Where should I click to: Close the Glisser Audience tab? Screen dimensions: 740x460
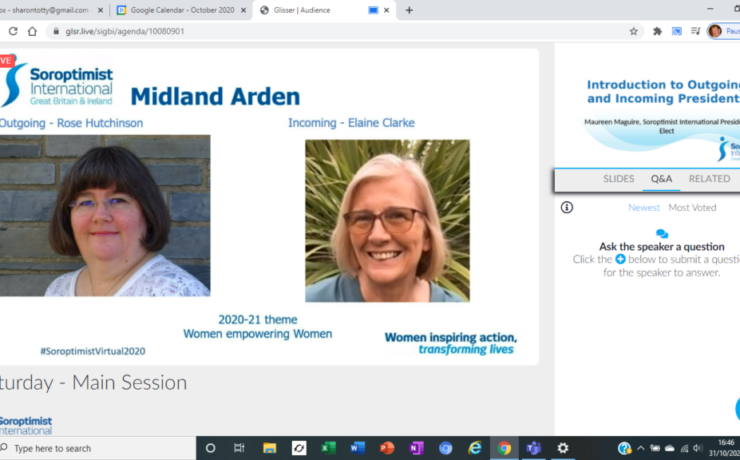[x=387, y=10]
